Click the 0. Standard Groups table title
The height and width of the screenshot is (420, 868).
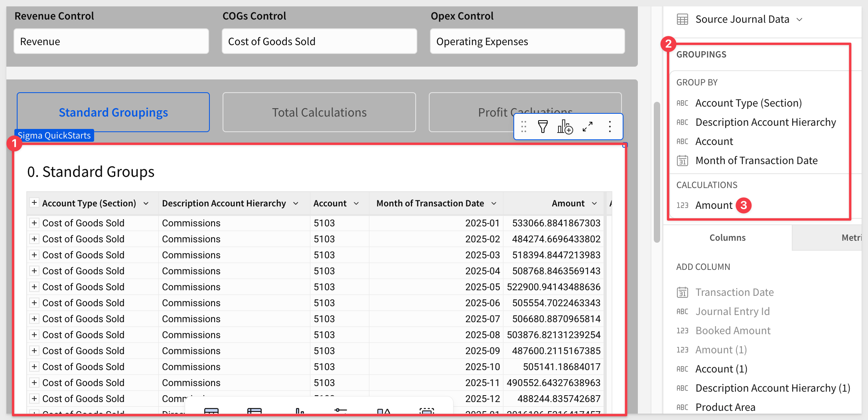pyautogui.click(x=91, y=172)
